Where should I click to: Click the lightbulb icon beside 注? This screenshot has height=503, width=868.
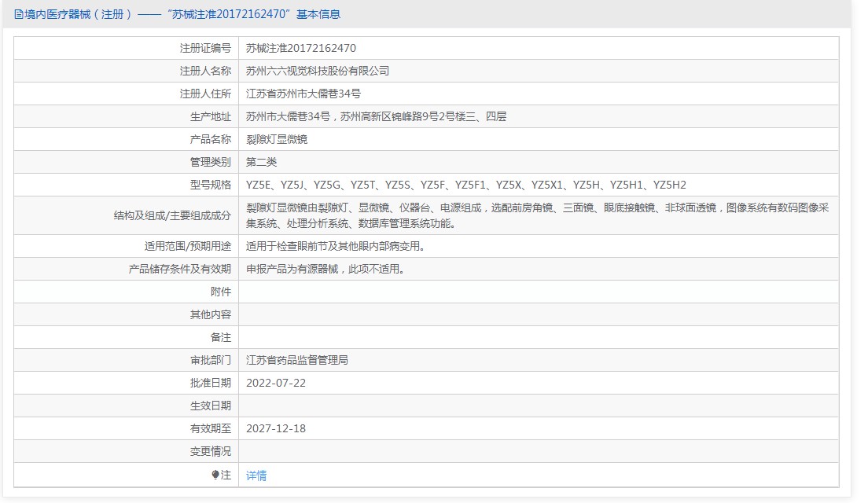[215, 475]
